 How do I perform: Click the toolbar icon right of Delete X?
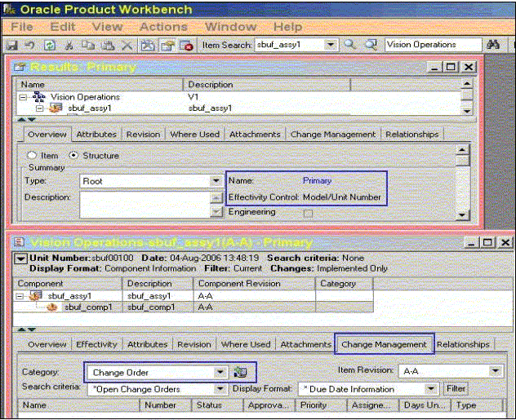(148, 45)
